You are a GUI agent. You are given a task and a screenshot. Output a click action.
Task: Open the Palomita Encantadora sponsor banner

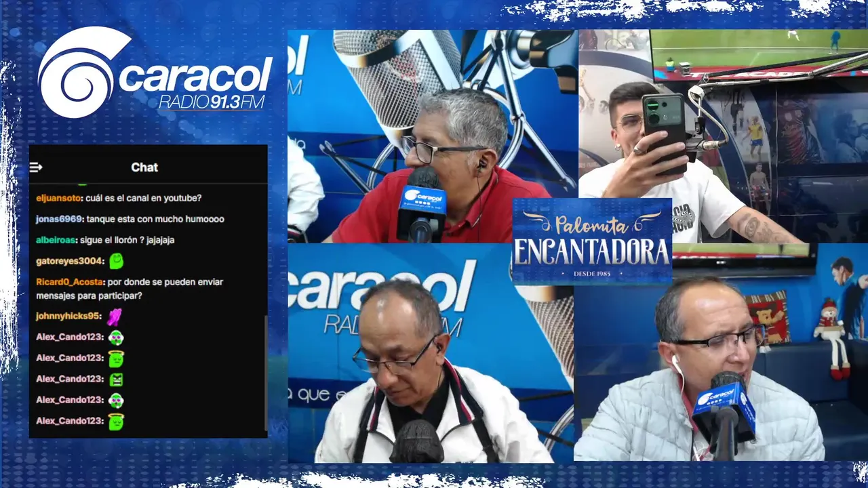coord(592,241)
